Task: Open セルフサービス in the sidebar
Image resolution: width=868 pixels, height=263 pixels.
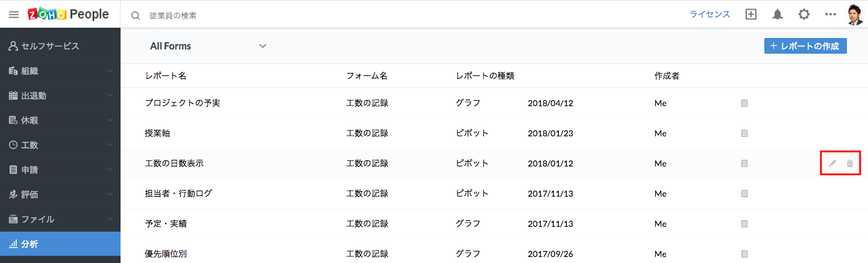Action: click(x=60, y=46)
